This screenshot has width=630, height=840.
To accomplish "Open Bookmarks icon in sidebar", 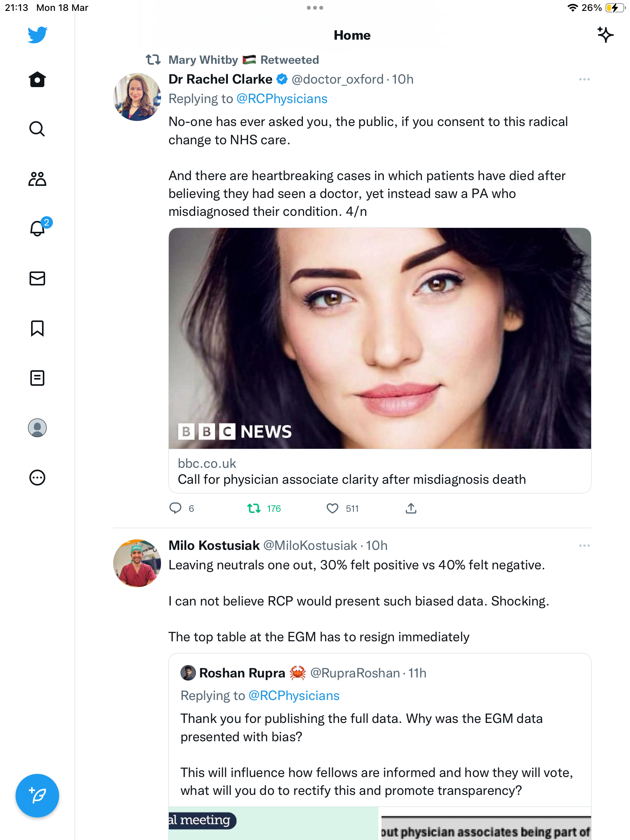I will 37,328.
